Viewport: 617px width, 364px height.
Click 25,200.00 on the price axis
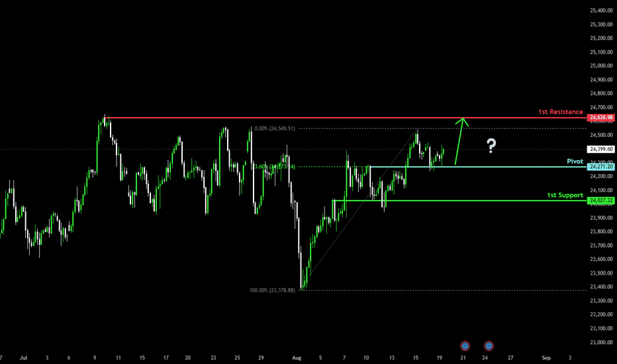point(601,38)
